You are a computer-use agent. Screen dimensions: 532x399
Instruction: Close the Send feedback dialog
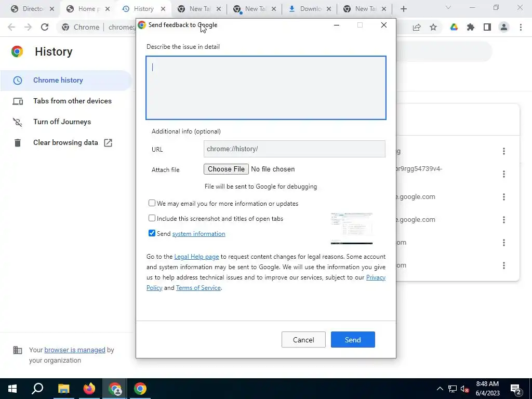point(384,25)
